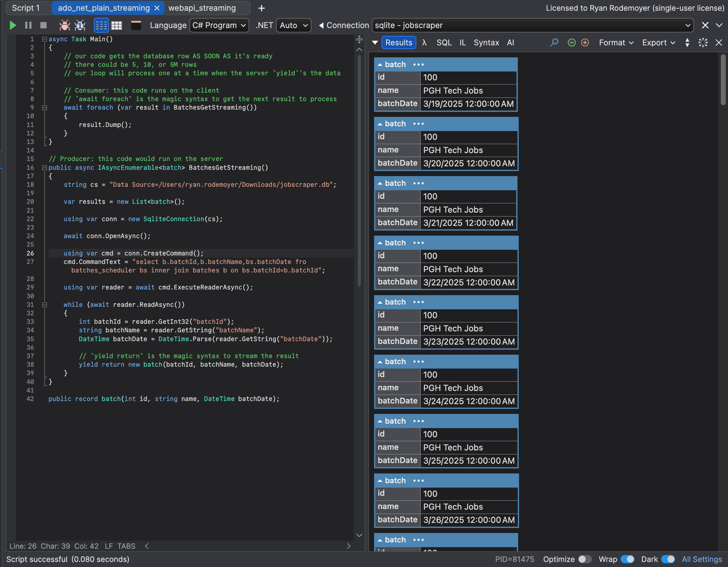Image resolution: width=728 pixels, height=567 pixels.
Task: Run the script with the green play button
Action: point(13,25)
